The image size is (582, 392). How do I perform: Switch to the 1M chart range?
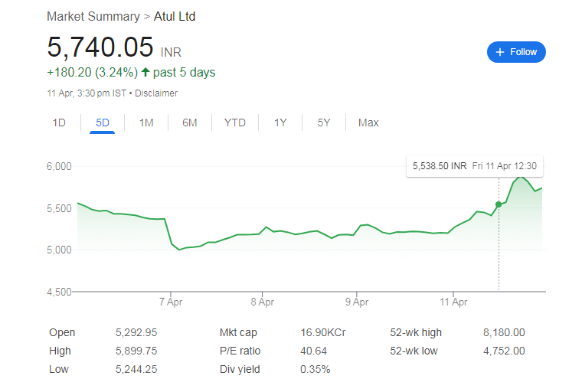tap(146, 122)
